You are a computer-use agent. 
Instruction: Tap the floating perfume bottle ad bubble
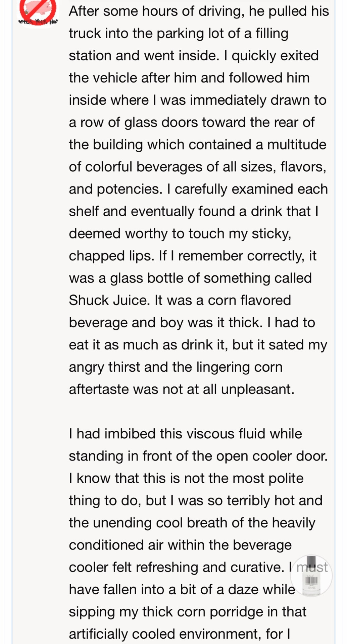[x=311, y=576]
